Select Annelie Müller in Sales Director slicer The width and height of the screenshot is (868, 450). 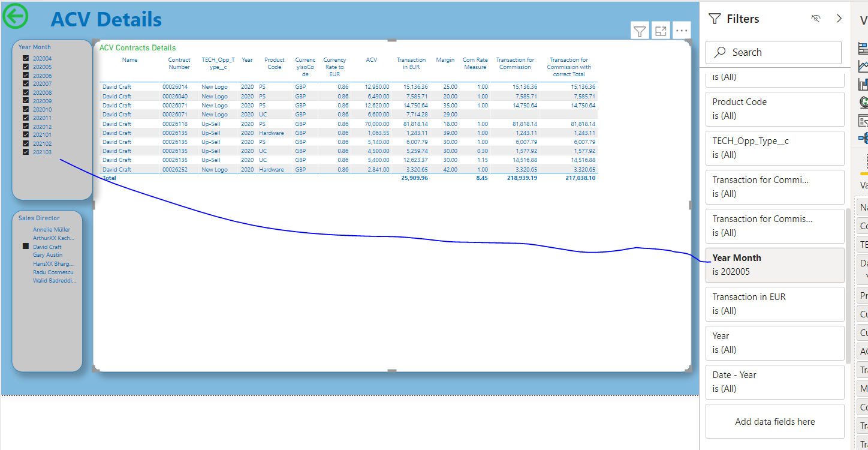coord(52,230)
